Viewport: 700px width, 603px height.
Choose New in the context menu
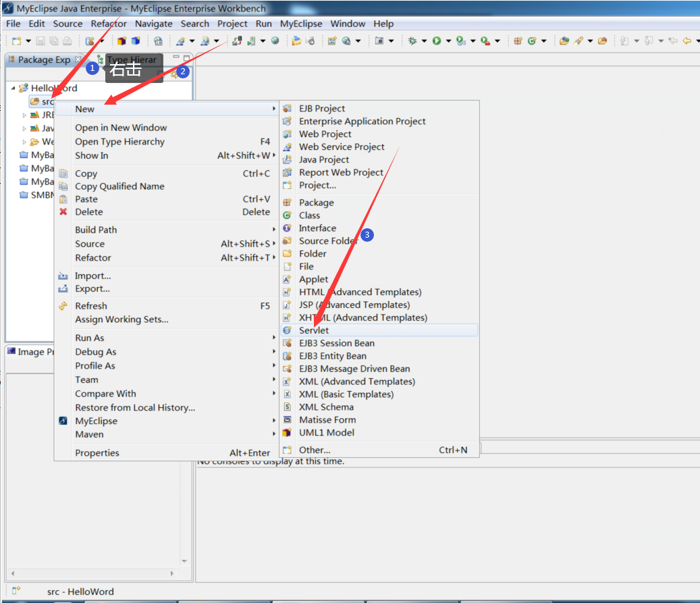[x=166, y=109]
